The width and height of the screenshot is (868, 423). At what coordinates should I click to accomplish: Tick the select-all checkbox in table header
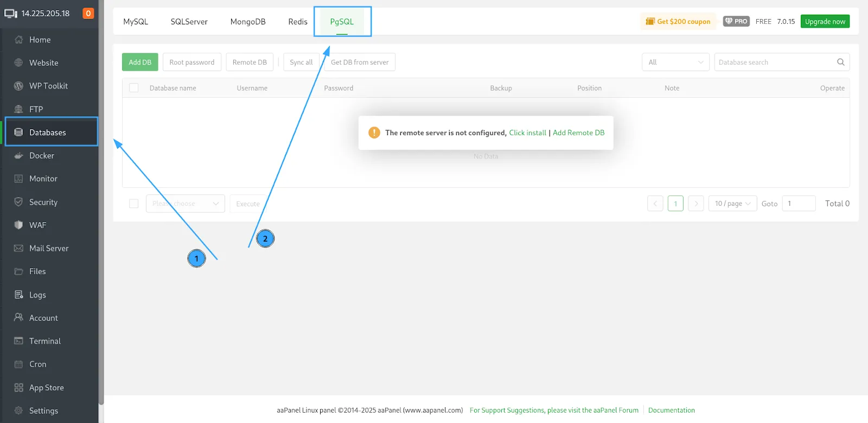click(x=134, y=88)
